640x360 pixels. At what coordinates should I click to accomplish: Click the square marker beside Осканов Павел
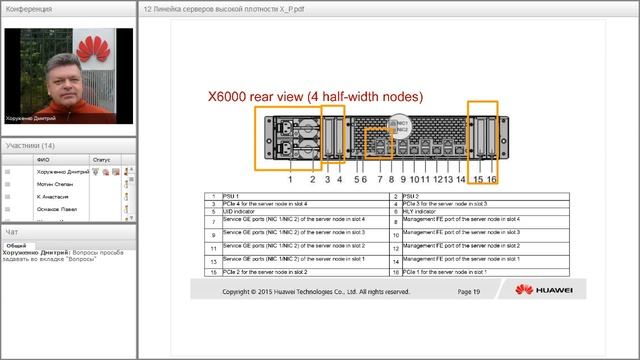pos(7,209)
